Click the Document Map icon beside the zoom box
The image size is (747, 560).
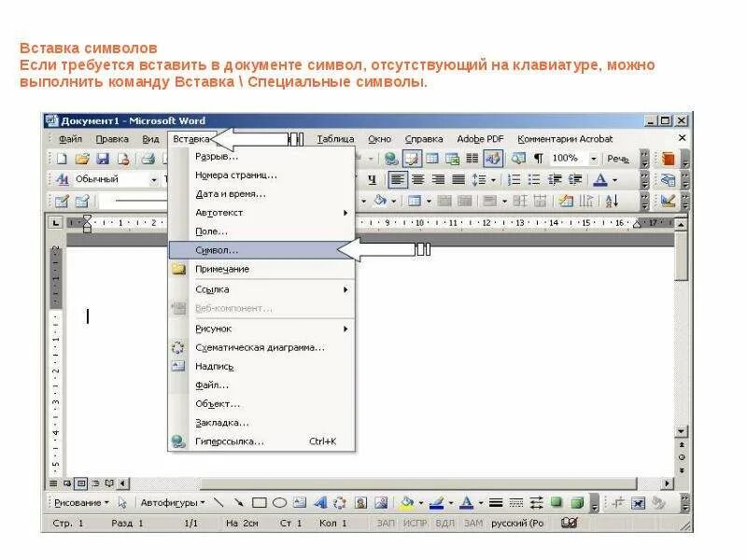click(x=519, y=159)
